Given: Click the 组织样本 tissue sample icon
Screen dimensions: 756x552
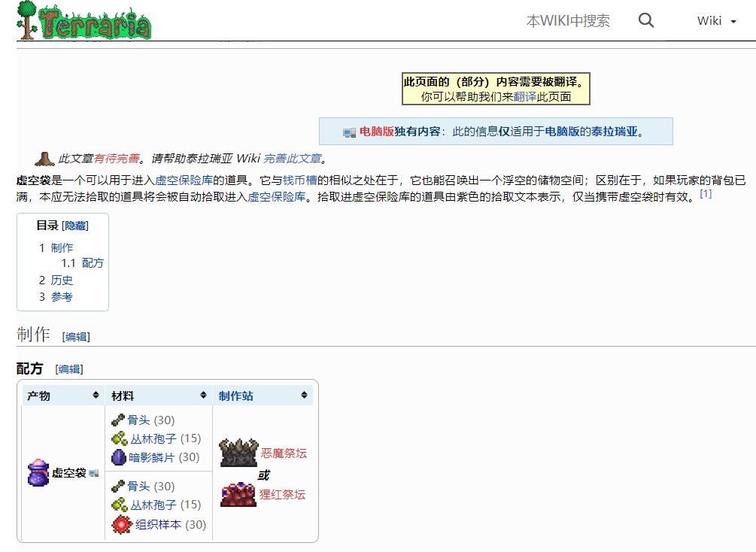Looking at the screenshot, I should click(x=122, y=524).
